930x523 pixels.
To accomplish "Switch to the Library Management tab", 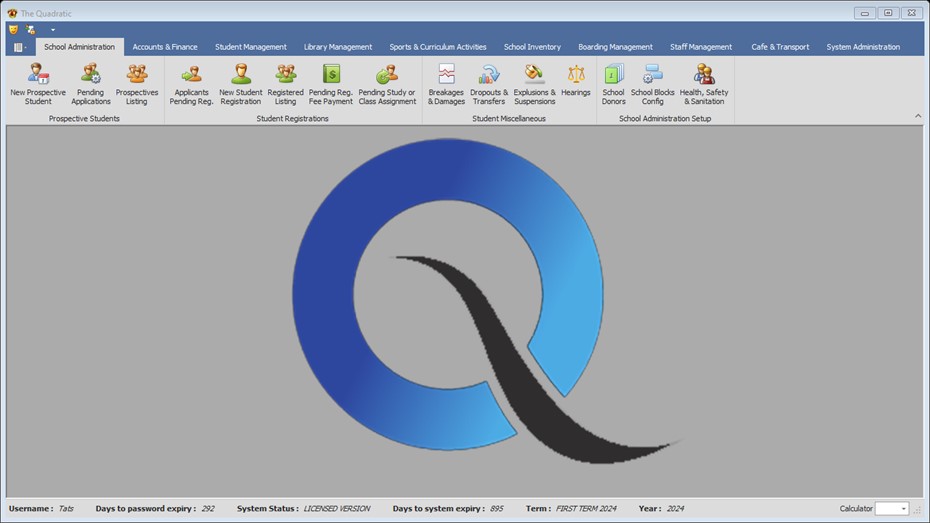I will tap(338, 47).
